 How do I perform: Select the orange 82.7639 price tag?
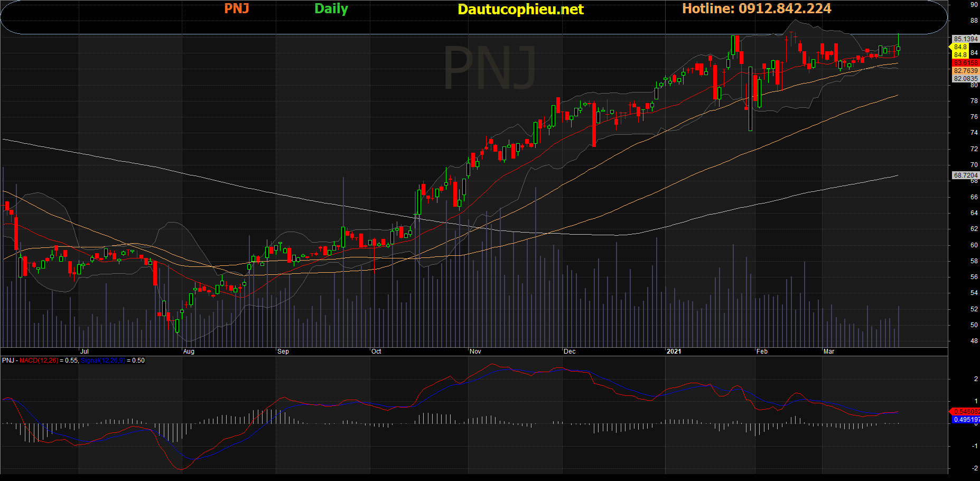pyautogui.click(x=965, y=71)
